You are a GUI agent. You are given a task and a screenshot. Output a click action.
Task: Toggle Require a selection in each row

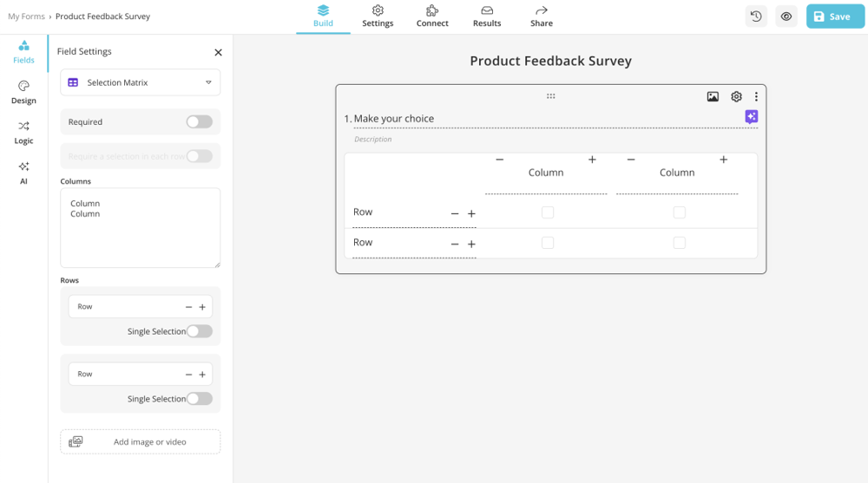pos(200,156)
